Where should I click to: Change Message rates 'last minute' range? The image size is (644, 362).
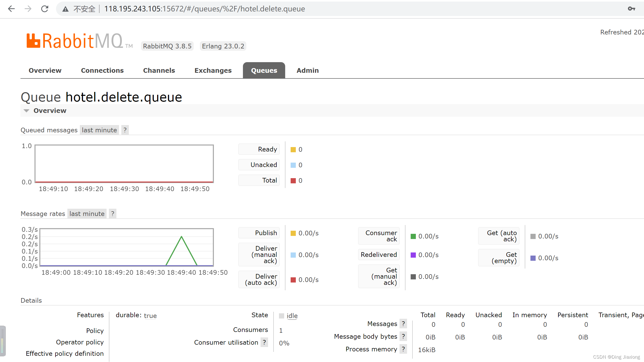87,214
